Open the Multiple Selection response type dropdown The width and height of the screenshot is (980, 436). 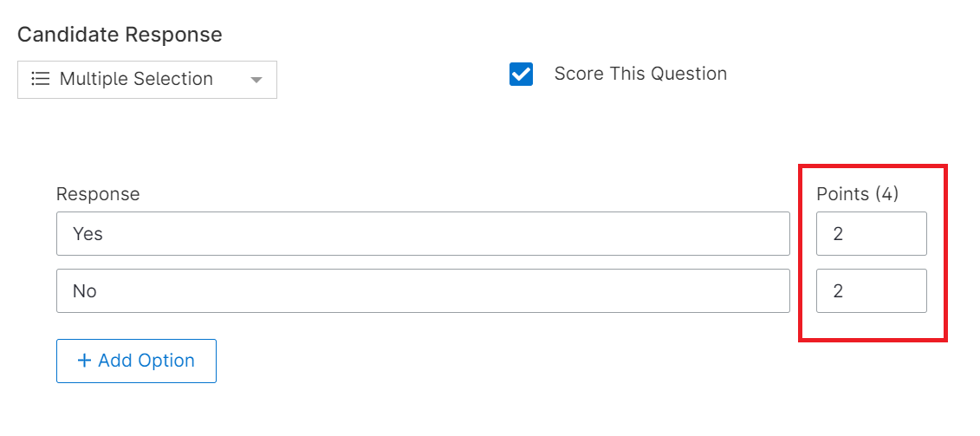(x=147, y=80)
